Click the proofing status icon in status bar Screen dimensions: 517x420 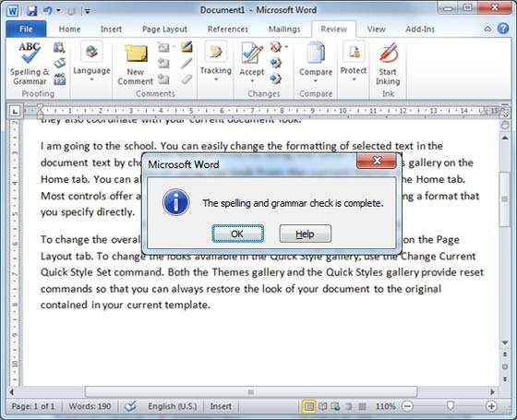pyautogui.click(x=130, y=406)
